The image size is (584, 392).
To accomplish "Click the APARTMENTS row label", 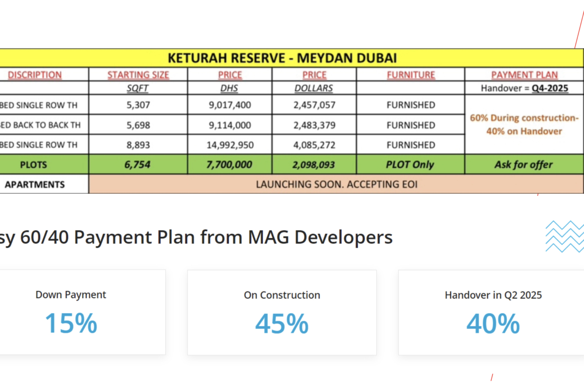I will 34,184.
